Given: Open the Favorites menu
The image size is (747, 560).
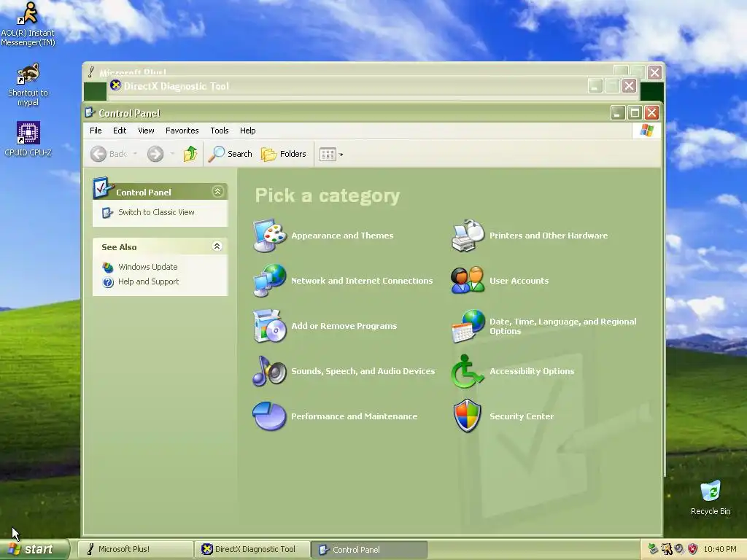Looking at the screenshot, I should pos(182,131).
